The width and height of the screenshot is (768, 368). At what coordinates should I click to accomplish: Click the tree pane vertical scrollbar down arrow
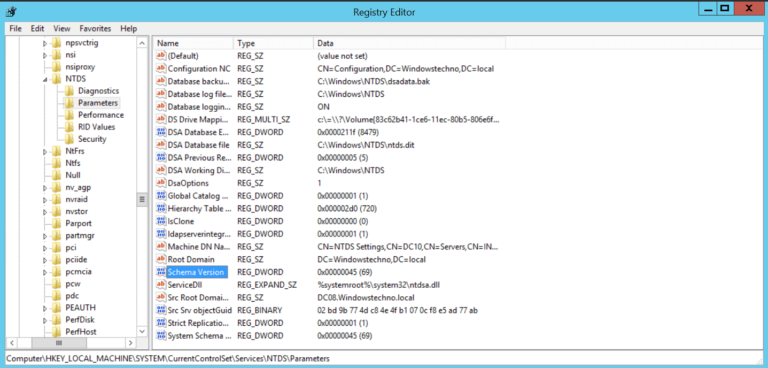[143, 332]
